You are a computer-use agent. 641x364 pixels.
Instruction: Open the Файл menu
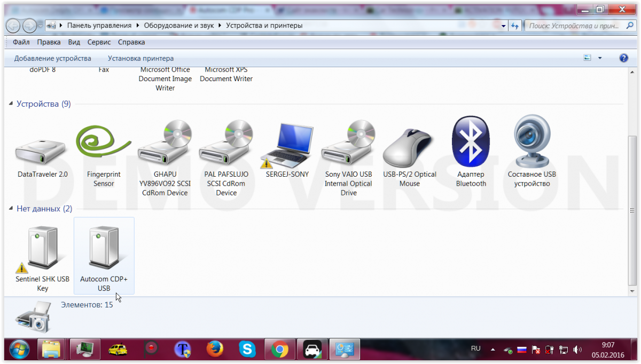(21, 42)
